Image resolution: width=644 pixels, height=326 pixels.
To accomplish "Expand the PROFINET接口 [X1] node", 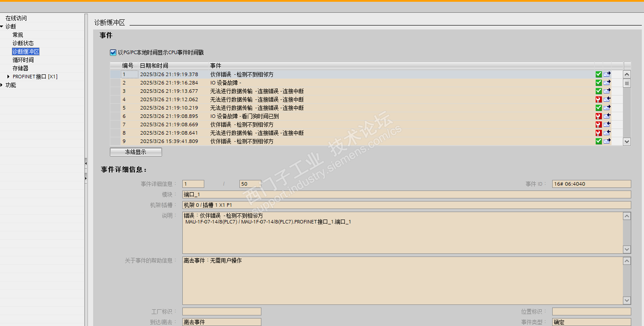I will point(8,77).
